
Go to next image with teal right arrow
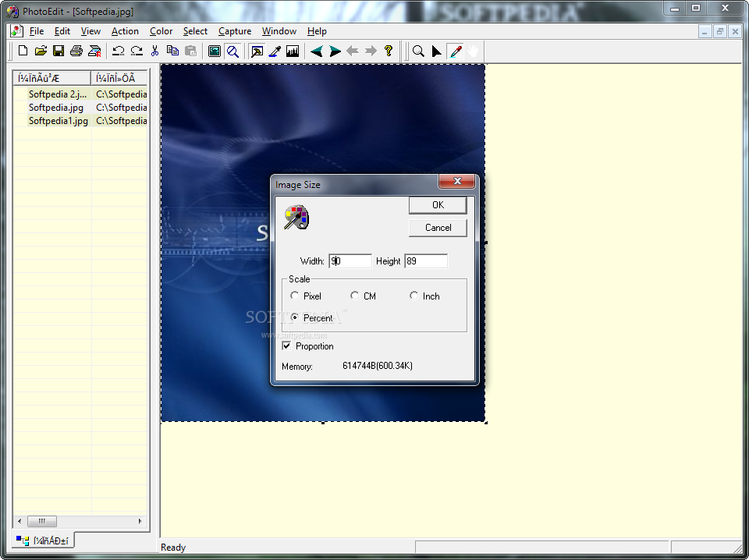click(335, 51)
